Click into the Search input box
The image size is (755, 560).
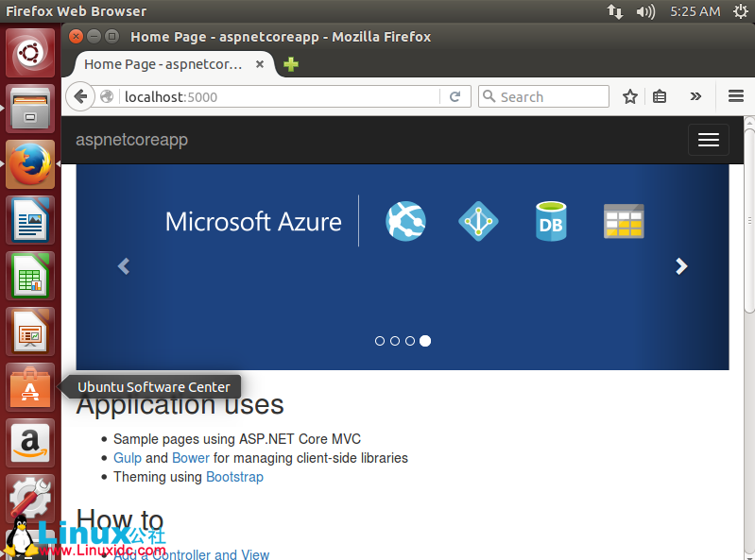[552, 96]
